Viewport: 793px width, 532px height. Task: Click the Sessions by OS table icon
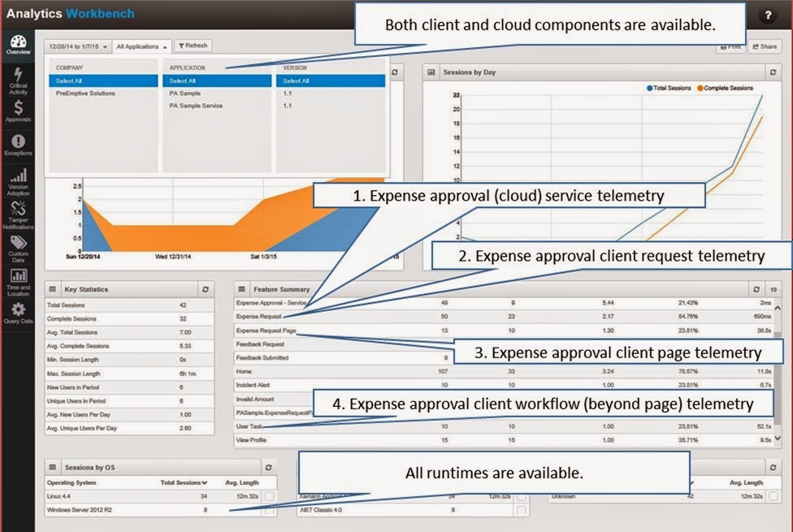(53, 467)
